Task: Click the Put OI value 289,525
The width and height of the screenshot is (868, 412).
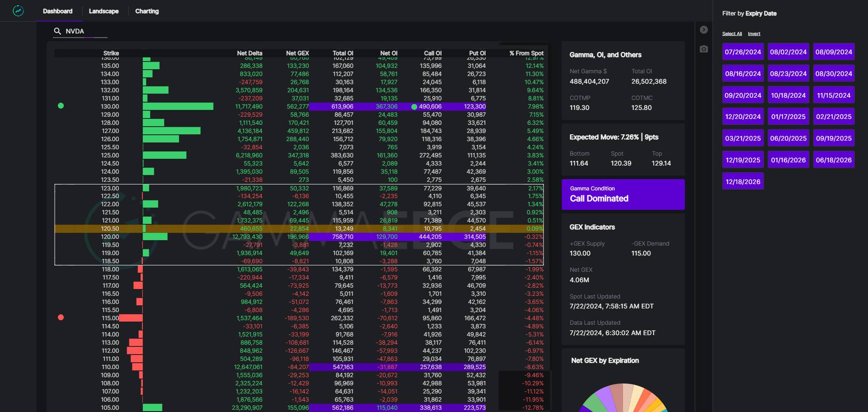Action: (475, 367)
